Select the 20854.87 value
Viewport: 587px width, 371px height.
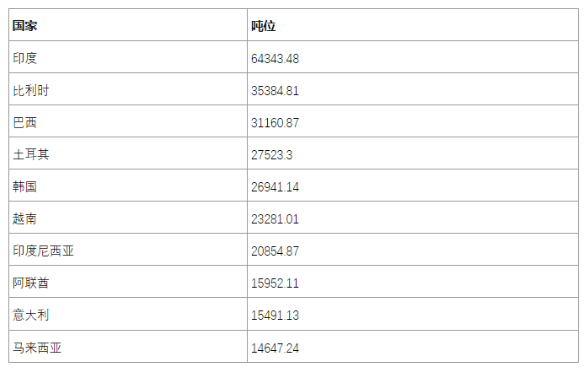[275, 252]
